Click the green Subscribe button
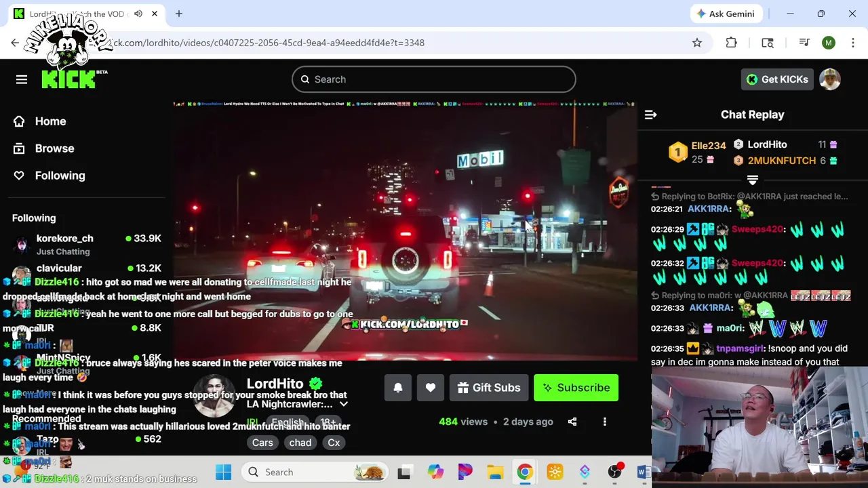Screen dimensions: 868x488 pyautogui.click(x=576, y=388)
